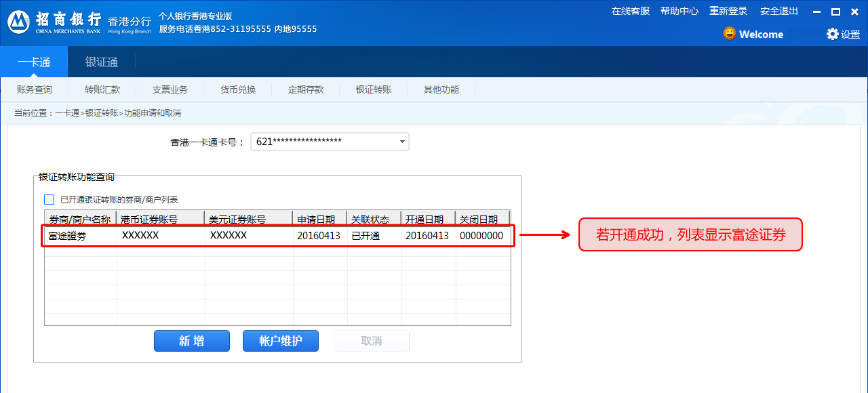The height and width of the screenshot is (393, 868).
Task: Click the 安全退出 safe exit link
Action: pos(779,11)
